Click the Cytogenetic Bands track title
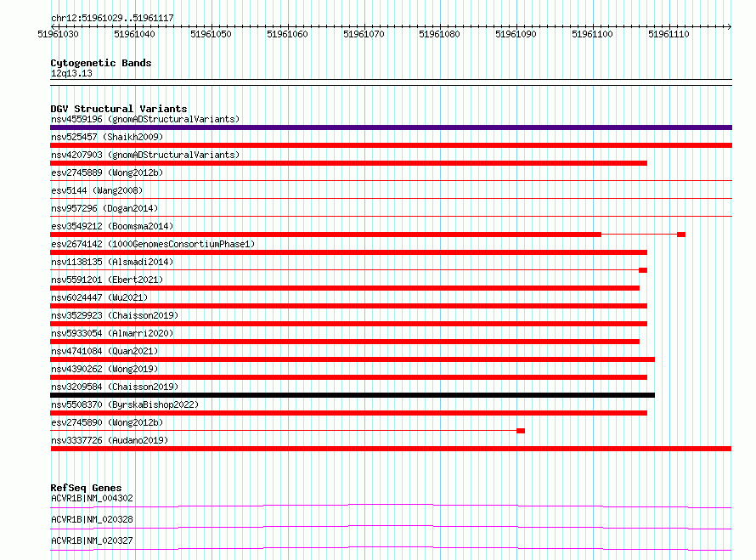756x560 pixels. click(101, 63)
